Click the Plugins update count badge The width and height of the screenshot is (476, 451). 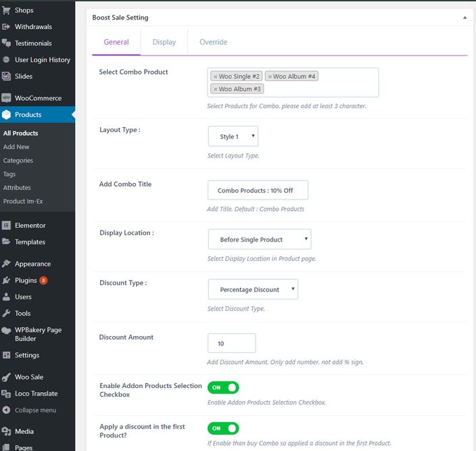pos(43,281)
